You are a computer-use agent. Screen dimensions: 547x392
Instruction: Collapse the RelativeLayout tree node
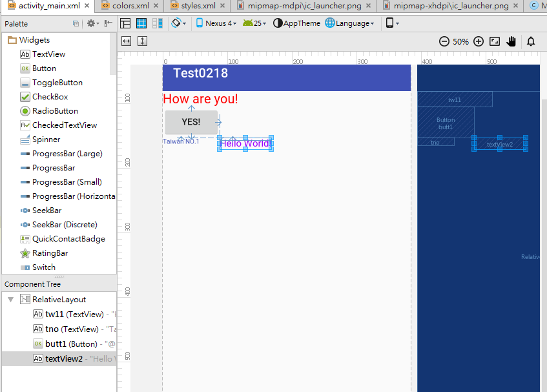11,300
